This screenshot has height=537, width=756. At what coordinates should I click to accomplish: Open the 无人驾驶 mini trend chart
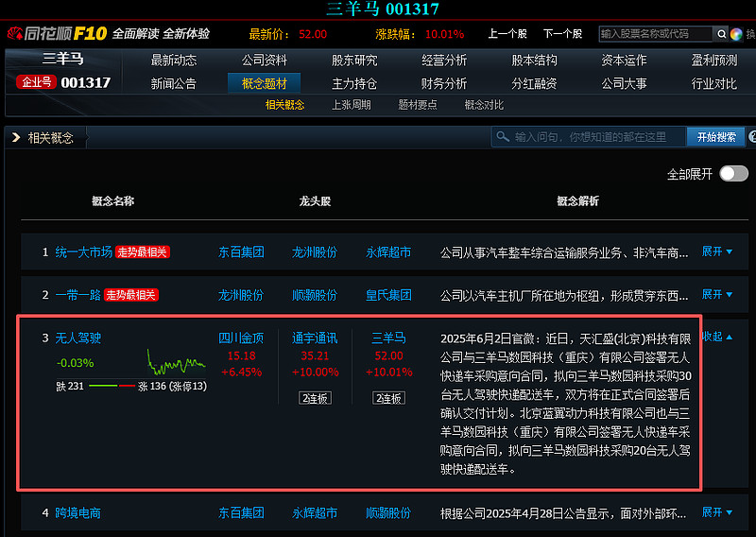177,362
